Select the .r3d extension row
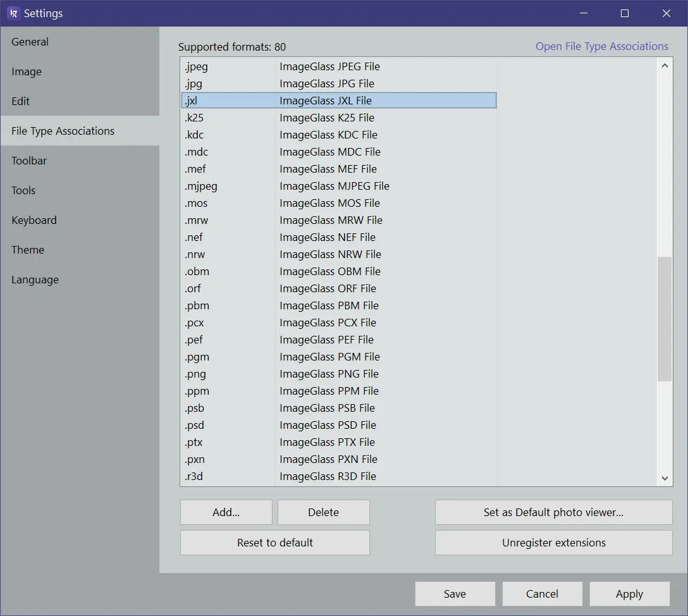The width and height of the screenshot is (688, 616). pos(339,477)
